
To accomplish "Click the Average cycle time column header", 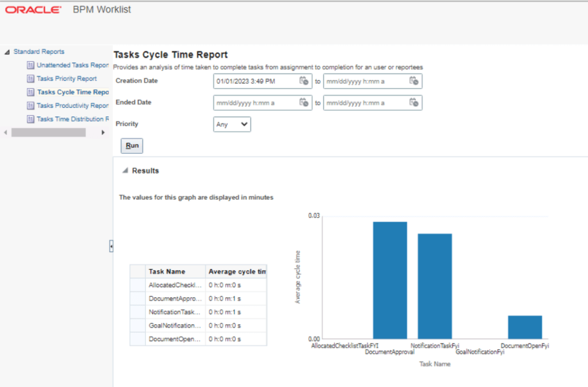I will pyautogui.click(x=237, y=271).
